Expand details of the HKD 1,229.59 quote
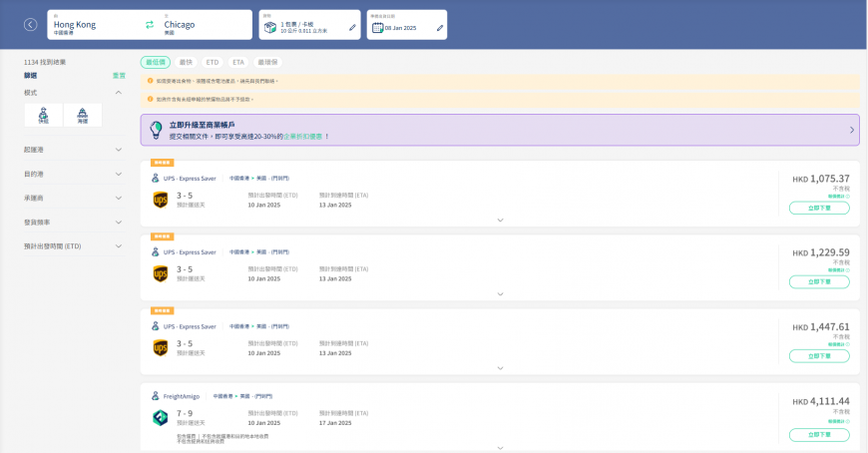Viewport: 868px width, 453px height. pyautogui.click(x=501, y=294)
